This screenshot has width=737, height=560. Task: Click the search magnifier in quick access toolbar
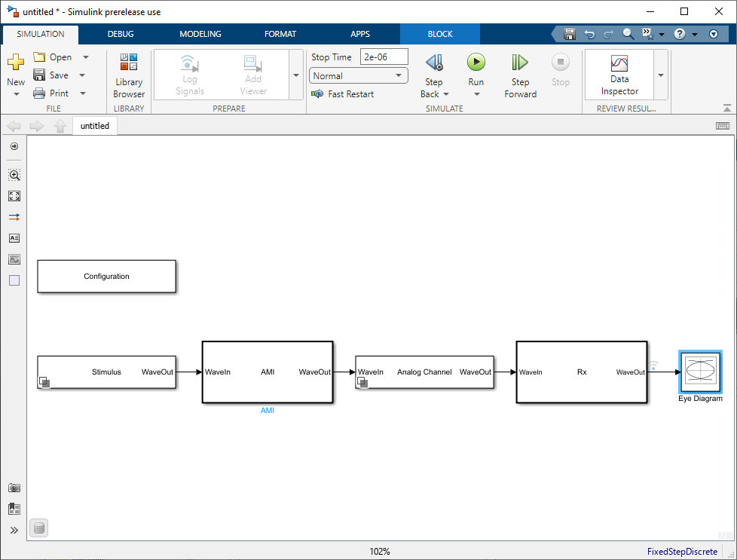(628, 34)
